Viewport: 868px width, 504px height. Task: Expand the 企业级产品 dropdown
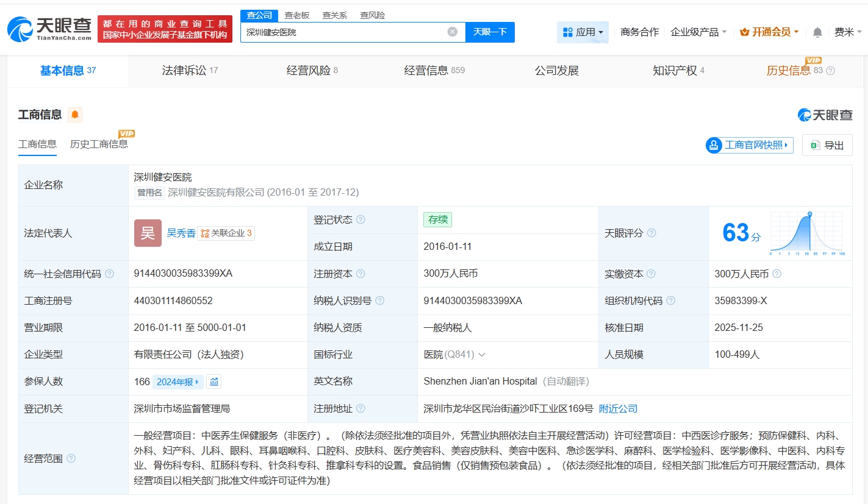(x=698, y=32)
